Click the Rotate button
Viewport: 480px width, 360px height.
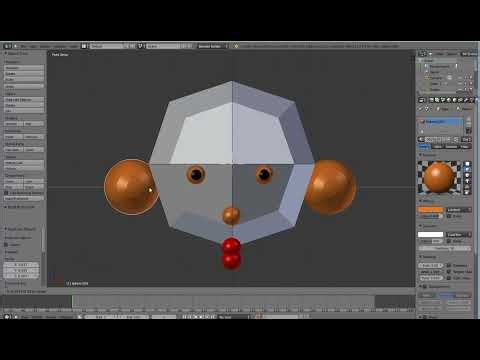click(24, 73)
